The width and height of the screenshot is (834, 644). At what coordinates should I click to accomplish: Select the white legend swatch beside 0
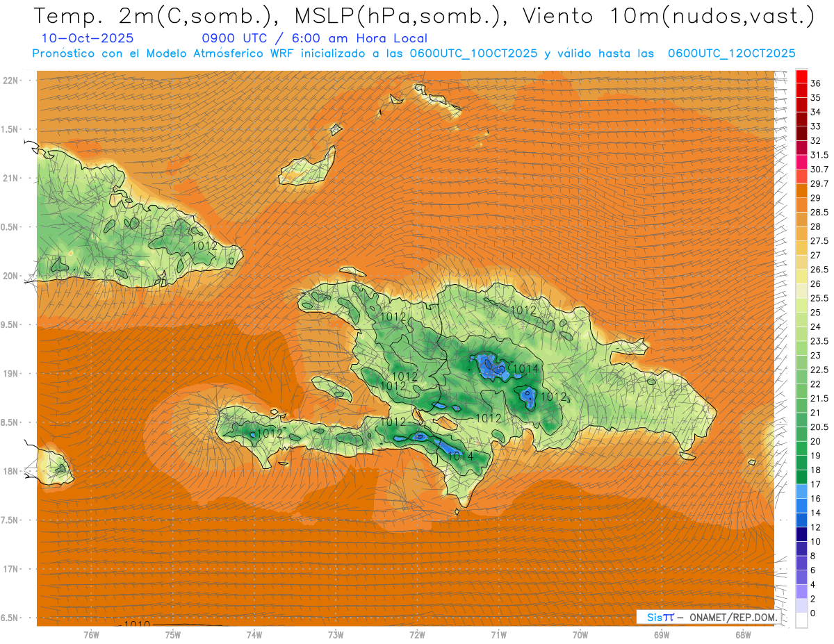point(801,620)
